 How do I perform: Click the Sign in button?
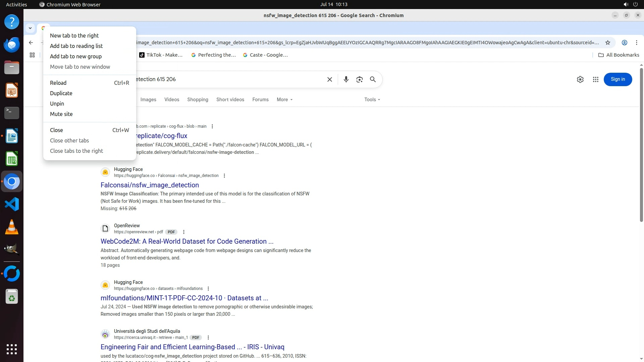pos(618,79)
